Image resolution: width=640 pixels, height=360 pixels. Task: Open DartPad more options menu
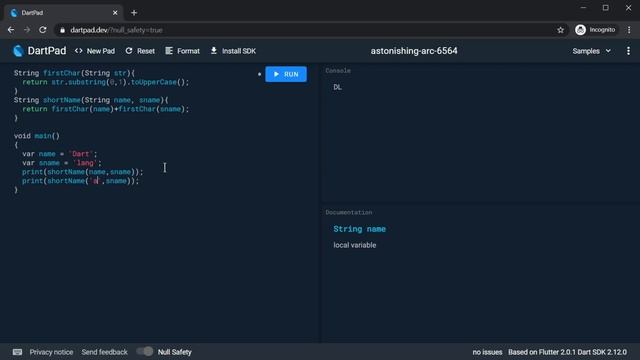click(628, 51)
